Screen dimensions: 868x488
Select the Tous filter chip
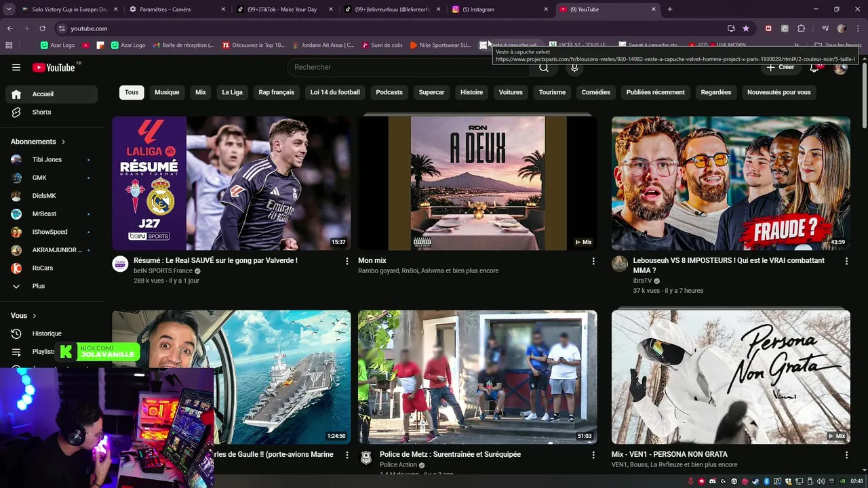coord(132,92)
